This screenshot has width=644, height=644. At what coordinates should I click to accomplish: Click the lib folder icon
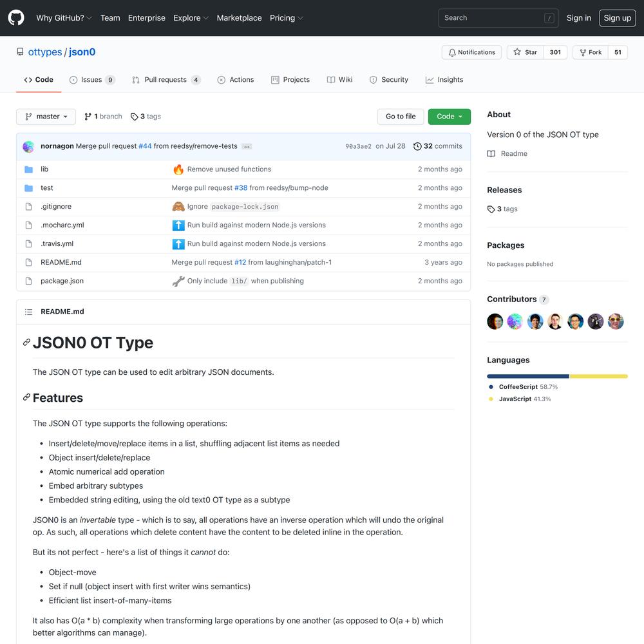(28, 169)
